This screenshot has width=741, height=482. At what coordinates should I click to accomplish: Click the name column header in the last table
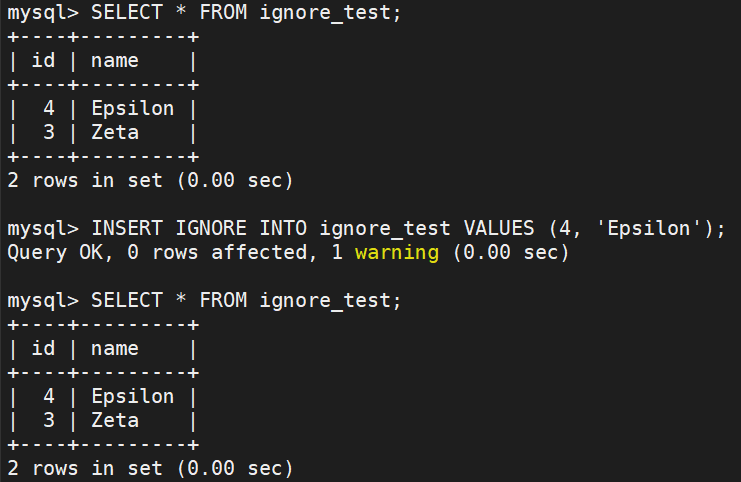tap(114, 349)
